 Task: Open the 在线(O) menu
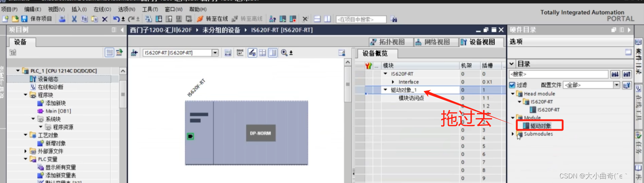102,9
